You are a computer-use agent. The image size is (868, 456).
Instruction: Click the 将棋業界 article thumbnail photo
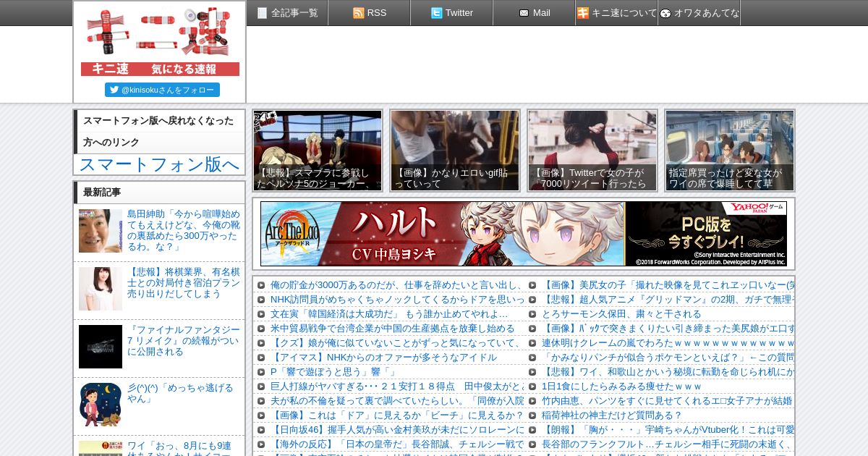pos(101,289)
